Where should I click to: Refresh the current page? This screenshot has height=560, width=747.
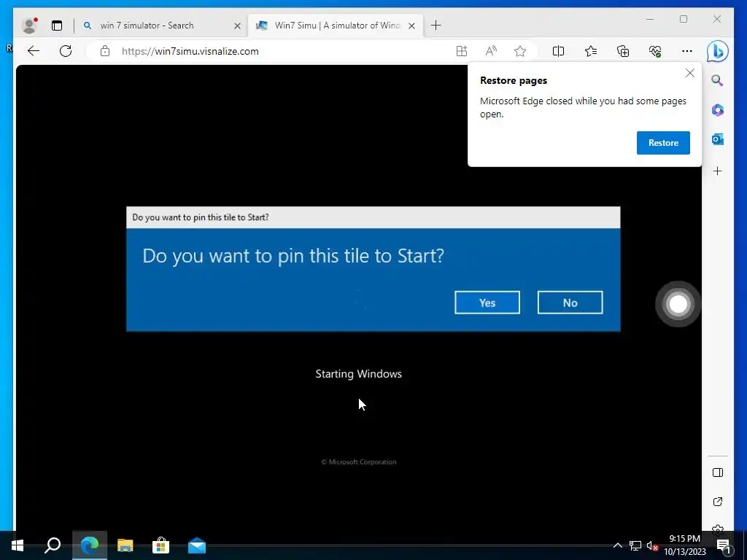(x=66, y=51)
